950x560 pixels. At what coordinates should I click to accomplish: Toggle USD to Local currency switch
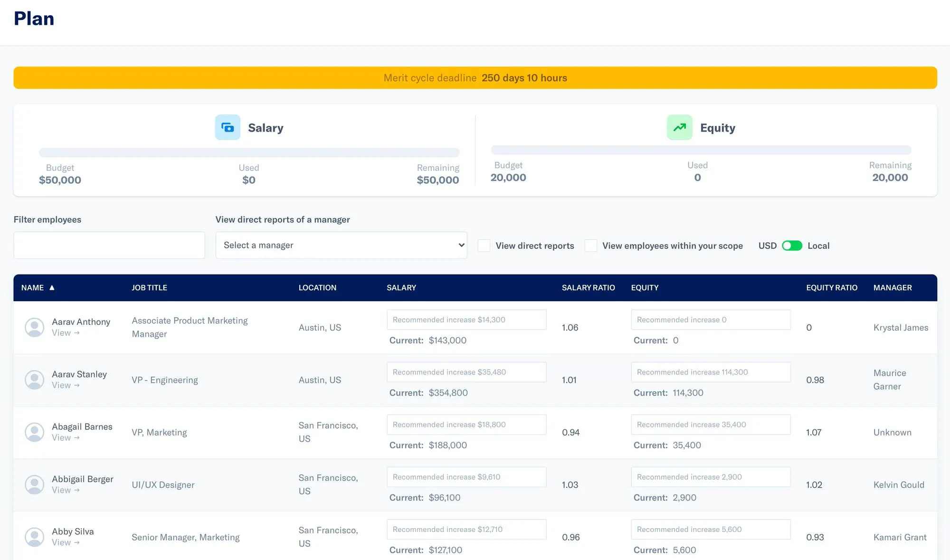coord(792,246)
